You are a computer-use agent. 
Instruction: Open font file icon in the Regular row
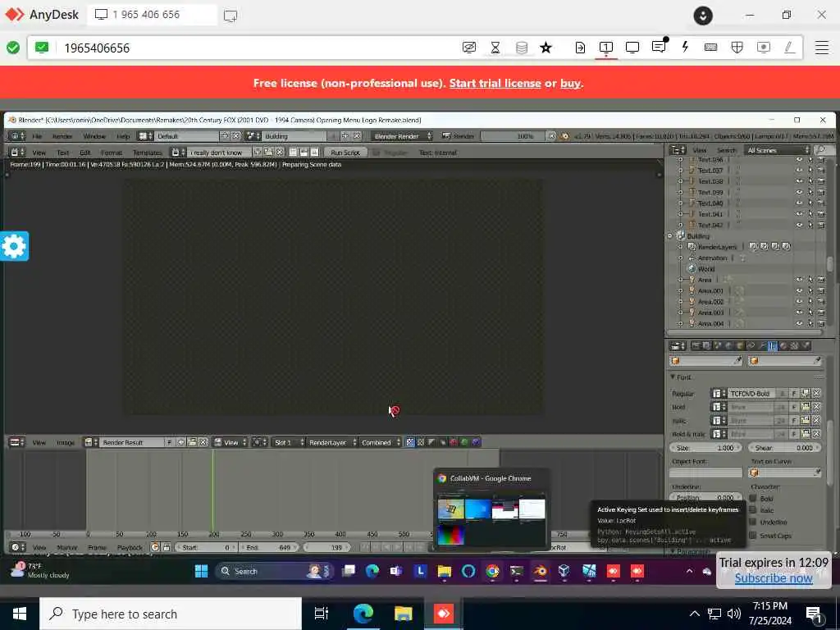coord(806,393)
